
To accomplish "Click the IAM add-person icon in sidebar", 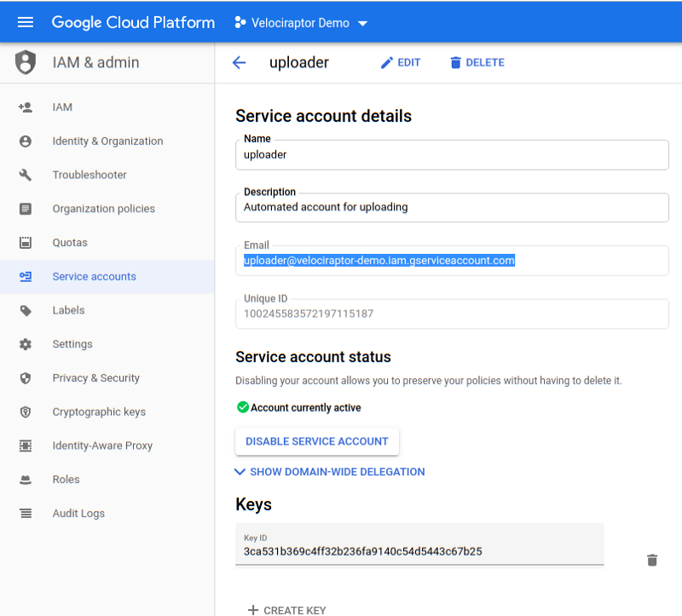I will tap(26, 107).
